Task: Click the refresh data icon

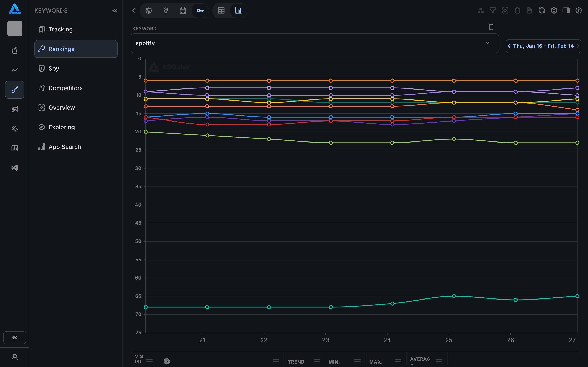Action: 542,10
